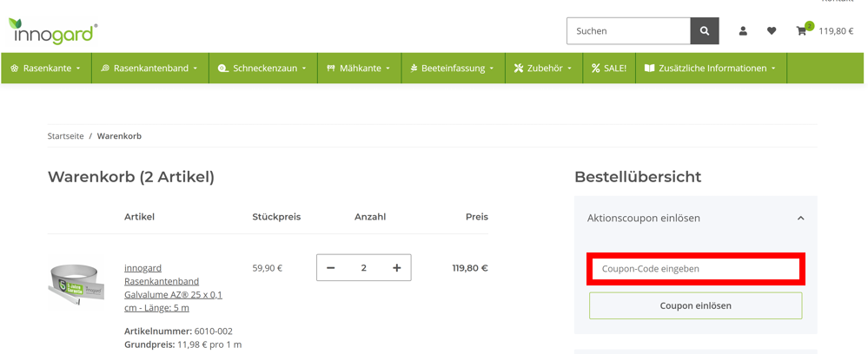868x354 pixels.
Task: Open the shopping cart icon
Action: [x=801, y=31]
